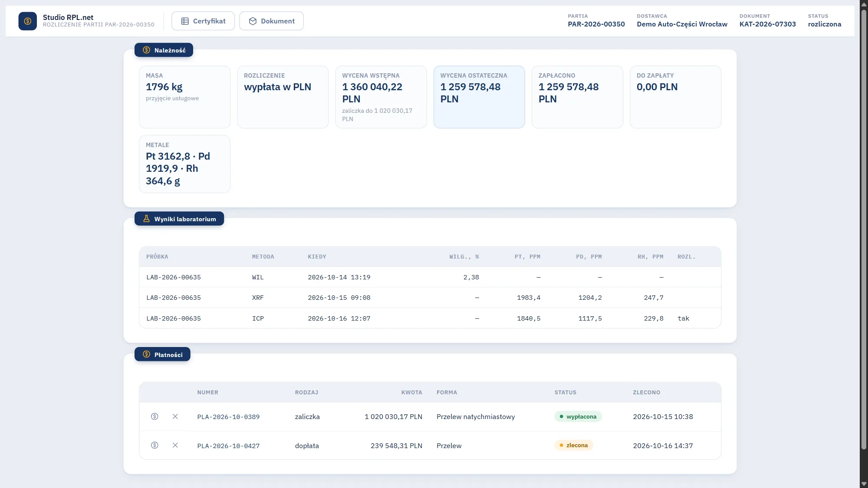The width and height of the screenshot is (868, 488).
Task: Click cancel X icon for PLA-2026-10-0389
Action: coord(175,416)
